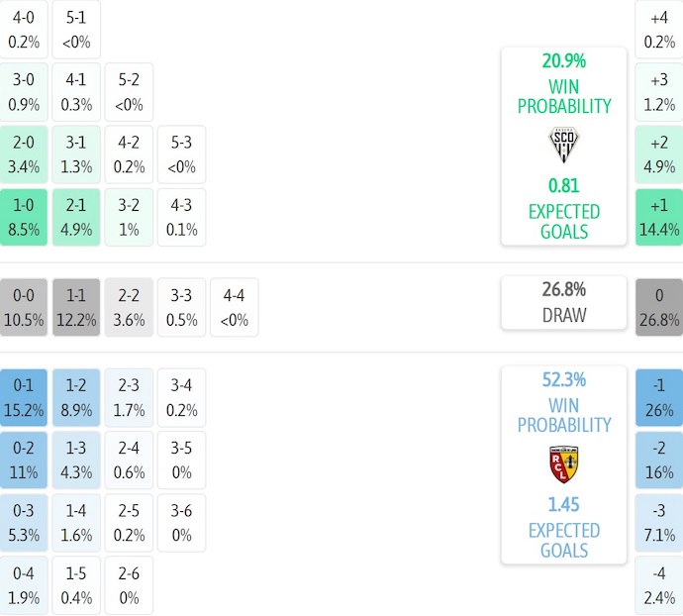
Task: Select the -1 goal margin tile
Action: (x=659, y=397)
